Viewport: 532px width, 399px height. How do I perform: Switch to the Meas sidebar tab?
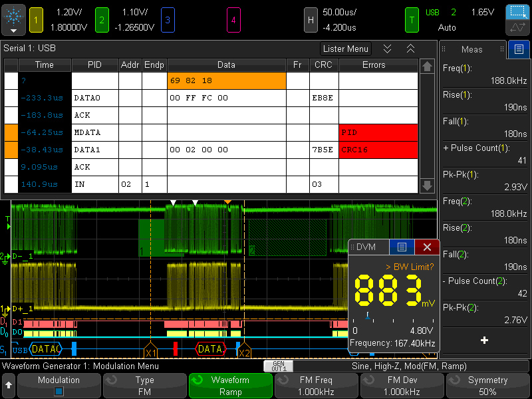[x=471, y=49]
